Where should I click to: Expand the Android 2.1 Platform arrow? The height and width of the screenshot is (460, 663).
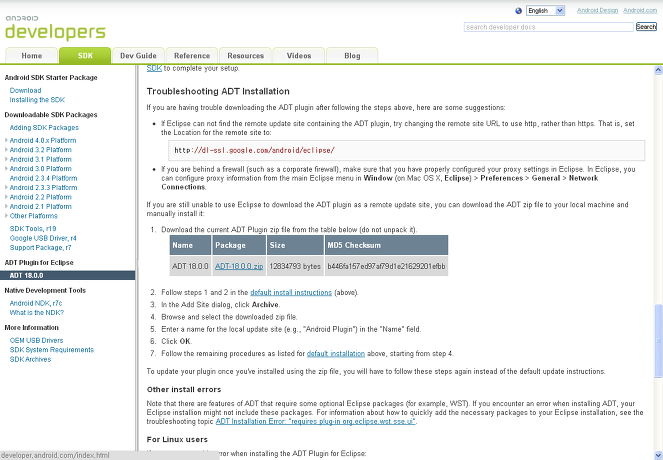[x=6, y=206]
